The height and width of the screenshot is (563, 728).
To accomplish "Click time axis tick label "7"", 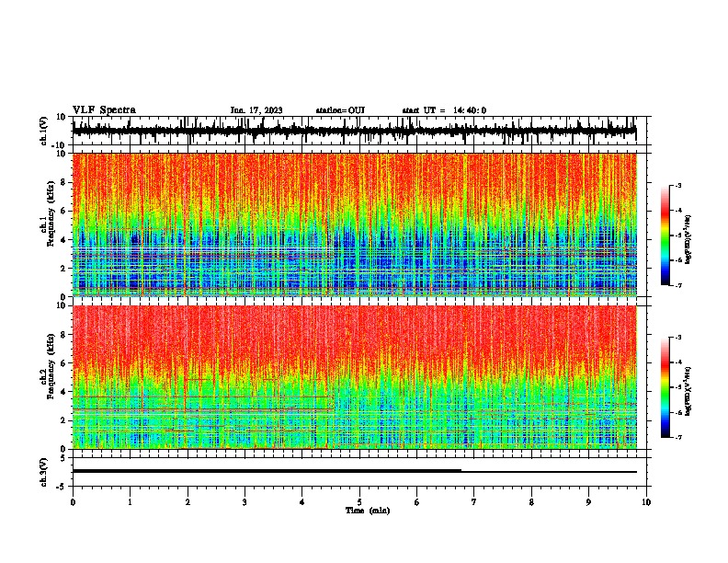I will pos(474,502).
